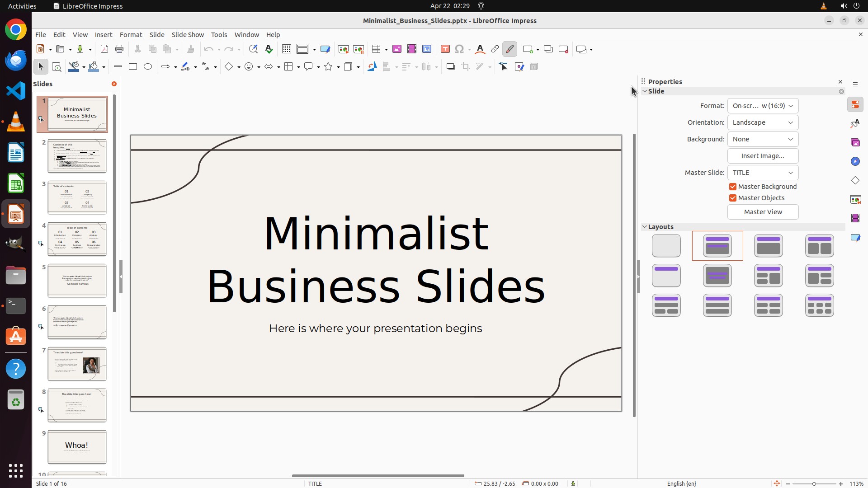868x488 pixels.
Task: Click the Print icon in the toolbar
Action: point(119,49)
